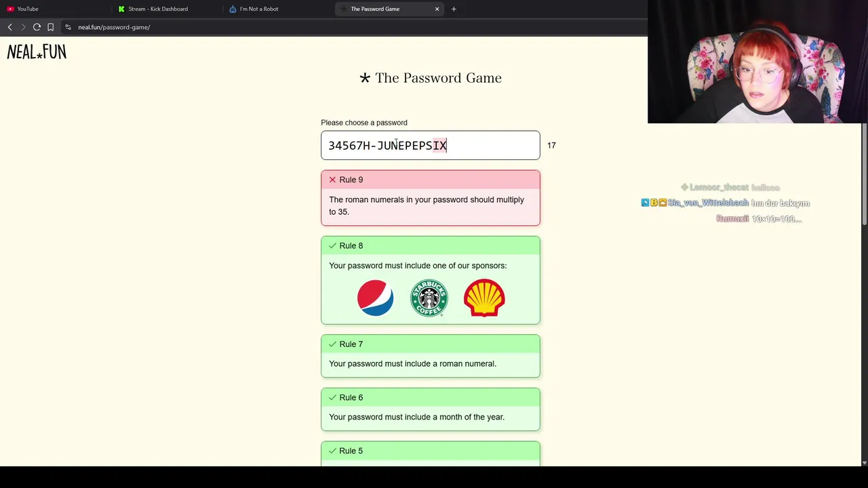Click the Starbucks Coffee sponsor logo
The image size is (868, 488).
tap(429, 298)
